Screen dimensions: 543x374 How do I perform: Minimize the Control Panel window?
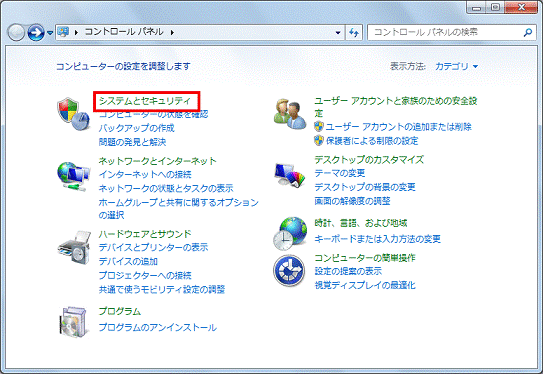click(477, 7)
